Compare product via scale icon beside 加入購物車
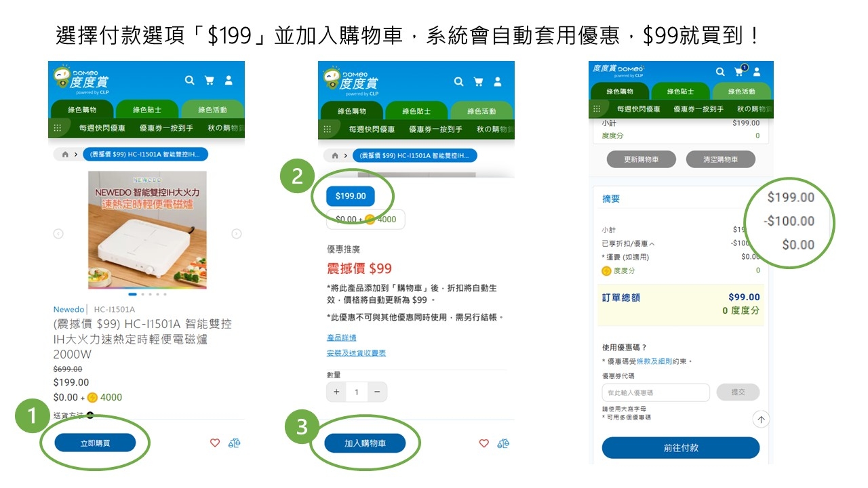868x488 pixels. point(503,443)
